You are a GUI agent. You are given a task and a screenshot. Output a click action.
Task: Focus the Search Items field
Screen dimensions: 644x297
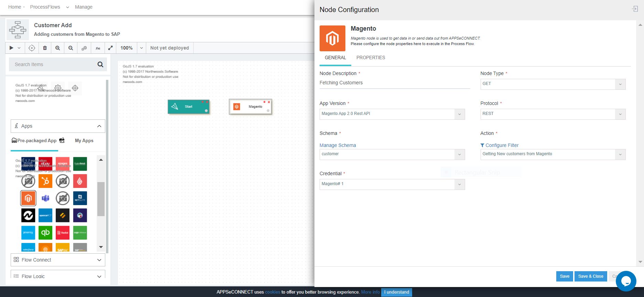[x=58, y=64]
